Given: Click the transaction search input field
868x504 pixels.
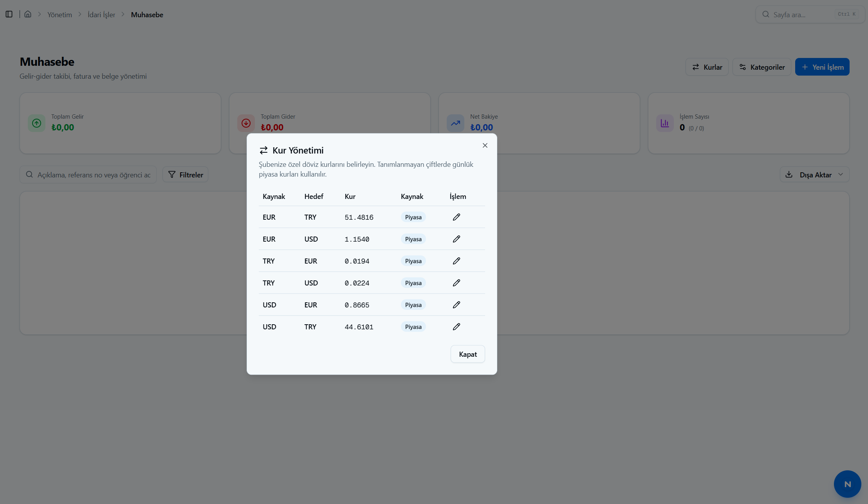Looking at the screenshot, I should pyautogui.click(x=88, y=175).
